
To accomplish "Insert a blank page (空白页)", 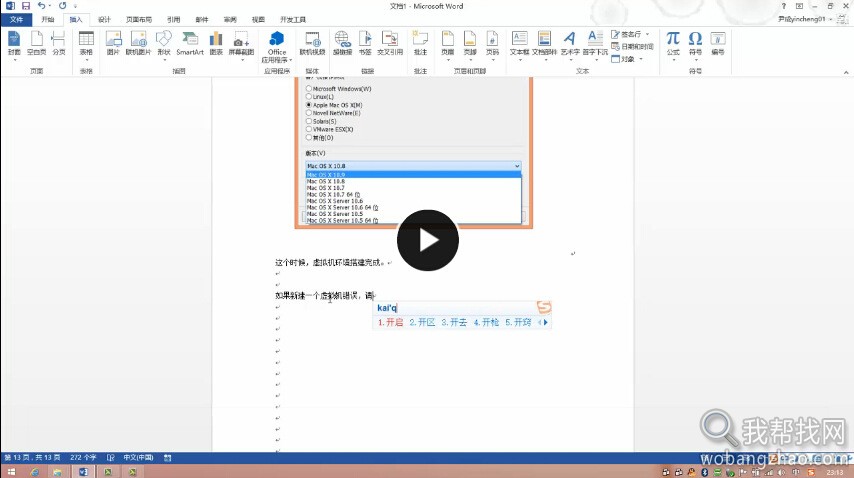I will point(36,43).
